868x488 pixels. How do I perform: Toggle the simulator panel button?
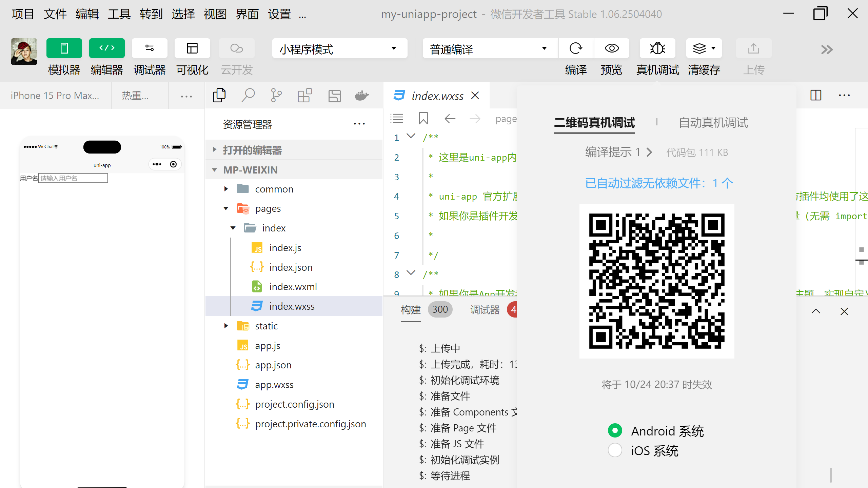(64, 48)
